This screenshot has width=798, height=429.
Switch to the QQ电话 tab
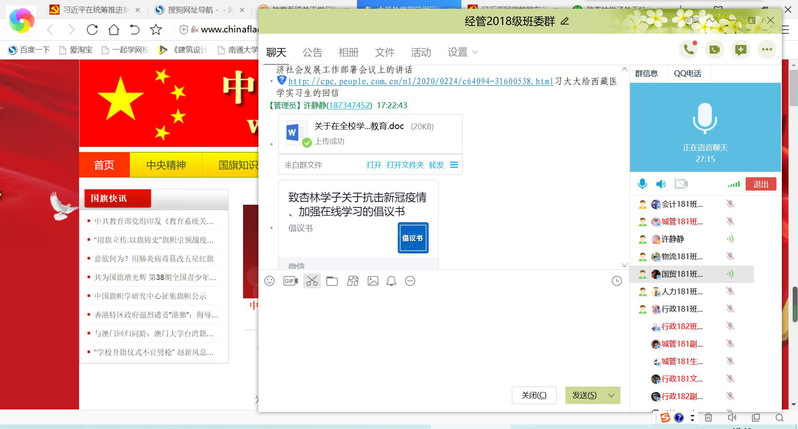point(687,73)
